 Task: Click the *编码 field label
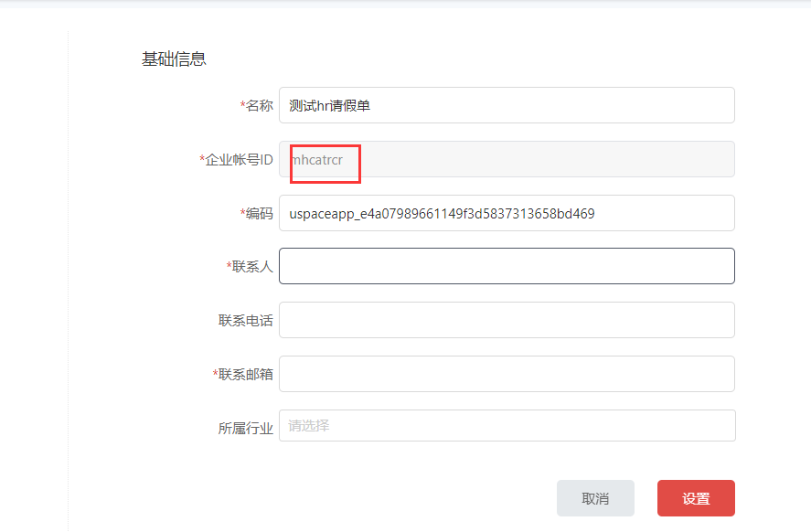(257, 214)
